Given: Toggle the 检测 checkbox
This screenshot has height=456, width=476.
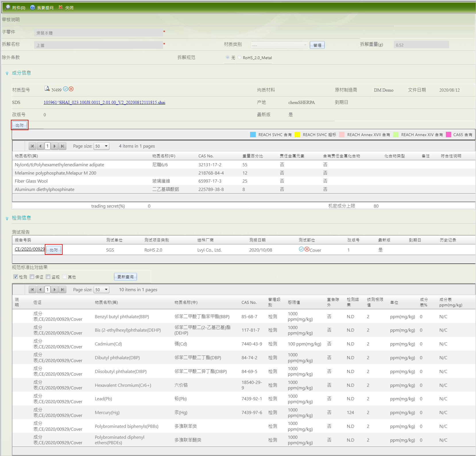Looking at the screenshot, I should pyautogui.click(x=16, y=277).
